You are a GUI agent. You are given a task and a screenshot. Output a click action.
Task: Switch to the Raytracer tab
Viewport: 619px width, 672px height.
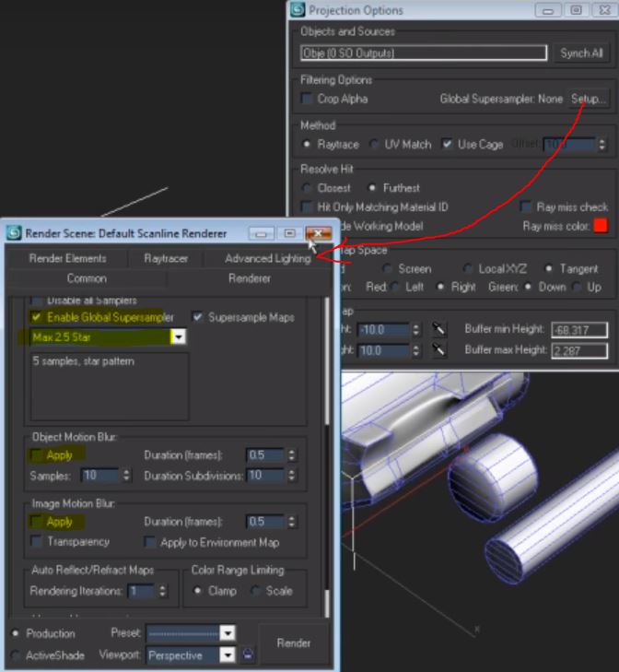click(x=166, y=258)
